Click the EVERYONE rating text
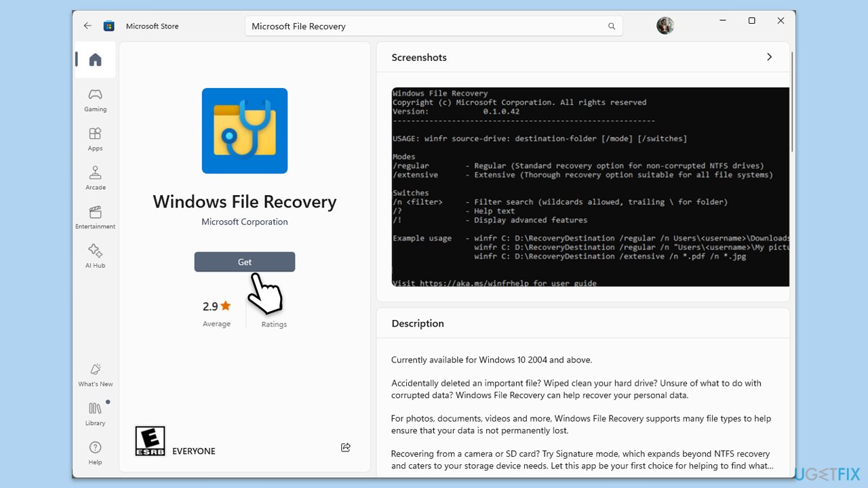Screen dimensions: 868x488 194,451
